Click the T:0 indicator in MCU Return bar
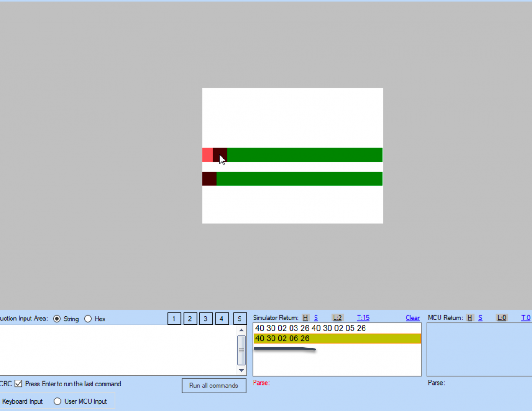Viewport: 532px width, 411px height. pos(526,318)
